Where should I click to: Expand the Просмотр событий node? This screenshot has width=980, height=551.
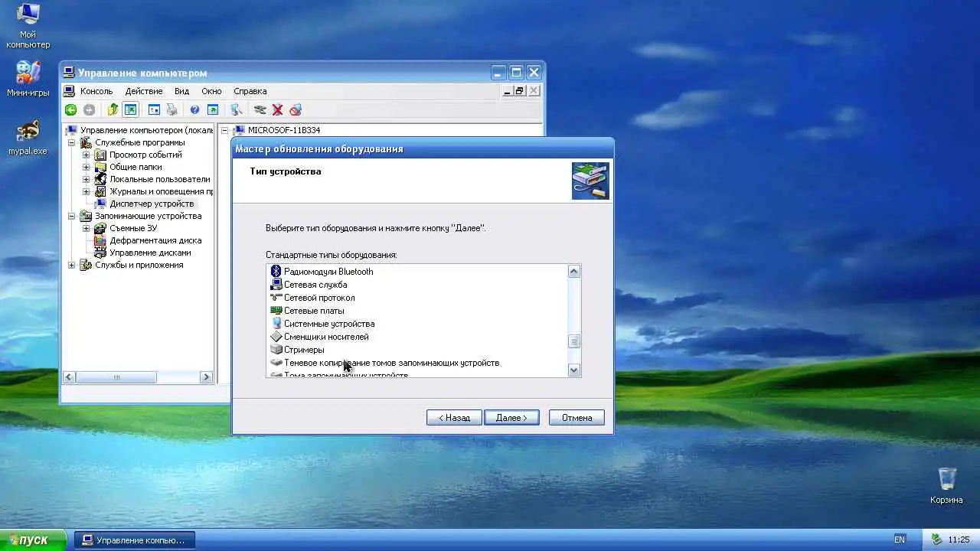tap(87, 155)
